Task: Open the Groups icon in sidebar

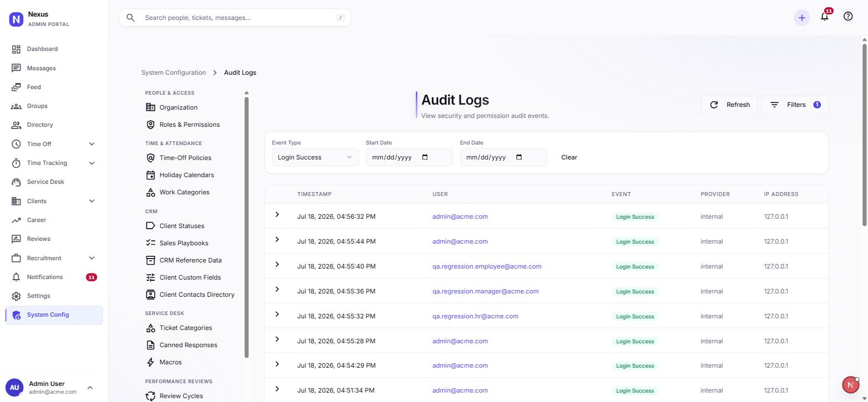Action: coord(16,106)
